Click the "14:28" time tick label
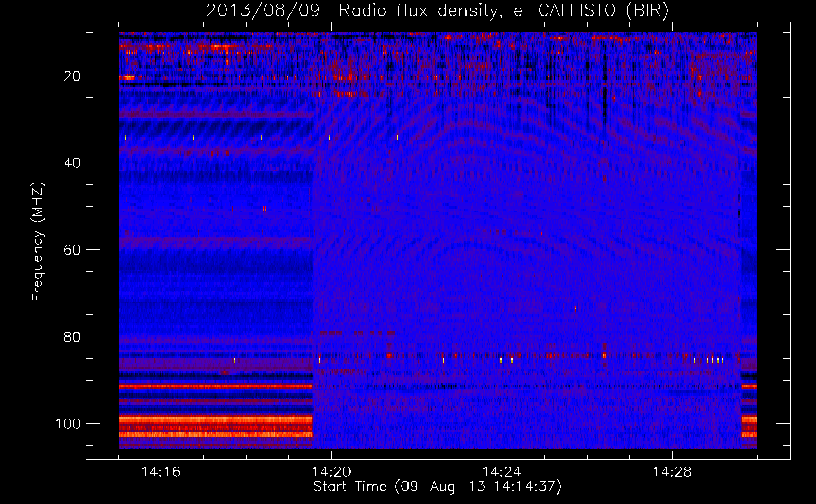Image resolution: width=816 pixels, height=504 pixels. [672, 472]
